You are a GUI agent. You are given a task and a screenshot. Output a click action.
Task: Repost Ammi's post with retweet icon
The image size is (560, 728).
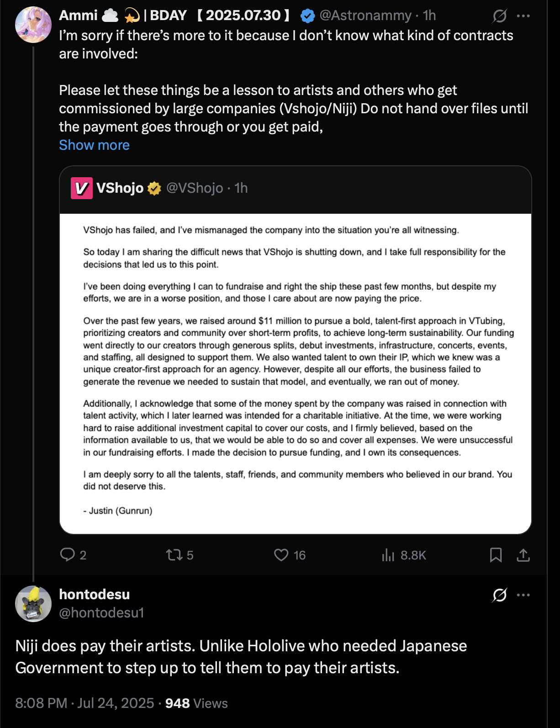tap(174, 555)
